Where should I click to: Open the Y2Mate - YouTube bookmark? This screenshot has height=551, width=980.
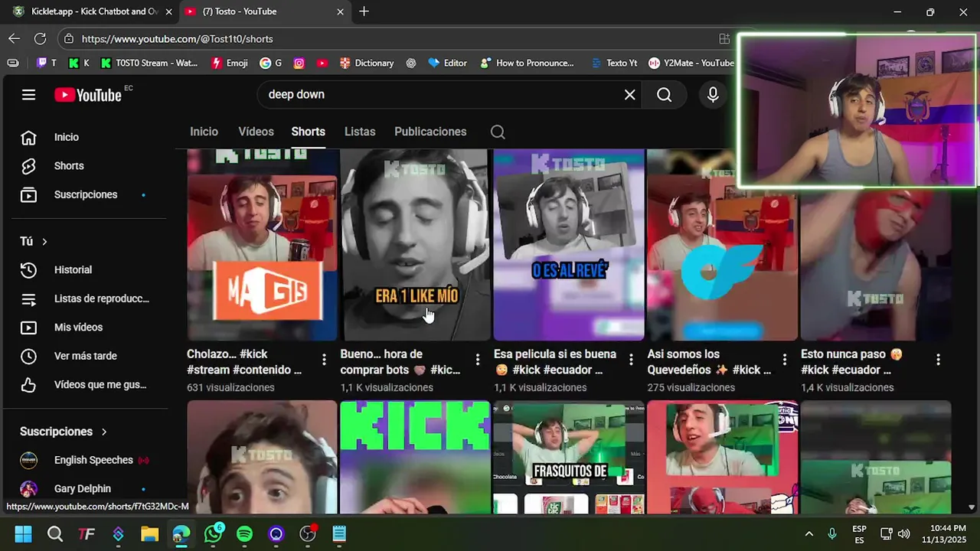tap(691, 63)
